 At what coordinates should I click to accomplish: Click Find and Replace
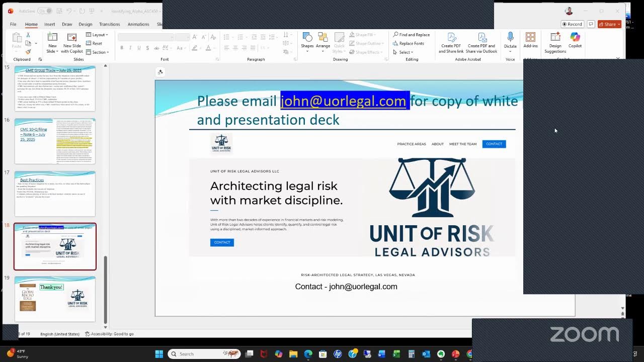(411, 35)
